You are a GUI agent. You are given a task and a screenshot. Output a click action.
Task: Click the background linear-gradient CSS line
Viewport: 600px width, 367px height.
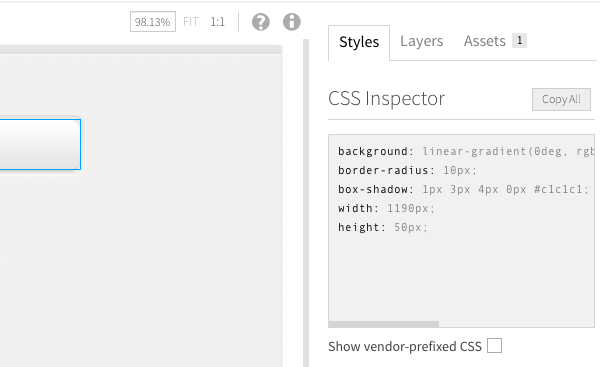(466, 151)
